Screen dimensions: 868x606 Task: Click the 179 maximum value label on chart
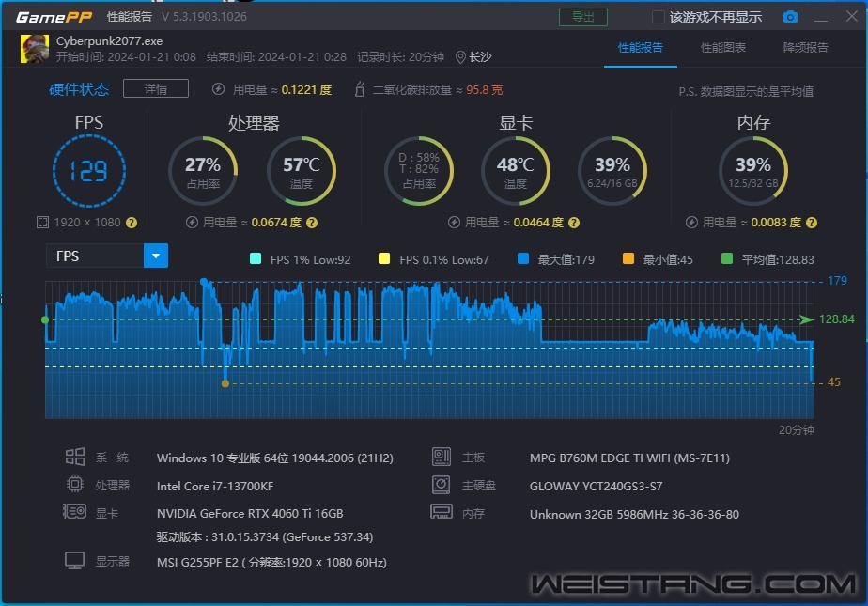pos(837,281)
